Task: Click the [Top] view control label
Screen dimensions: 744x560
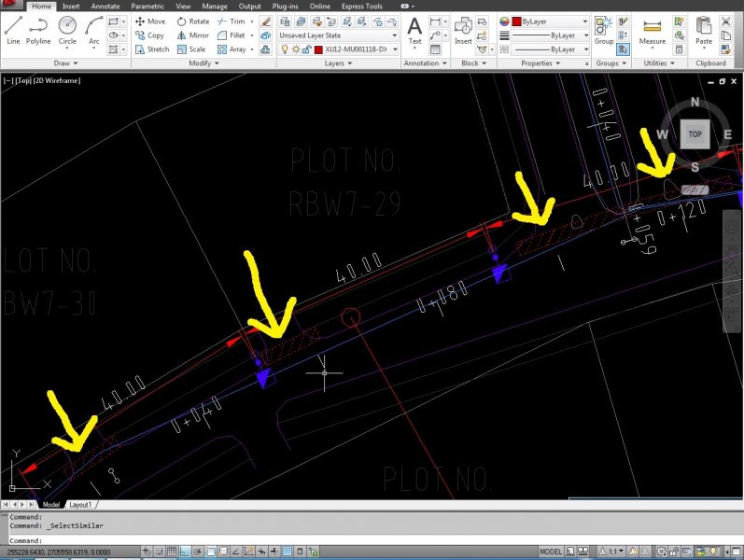Action: click(22, 80)
